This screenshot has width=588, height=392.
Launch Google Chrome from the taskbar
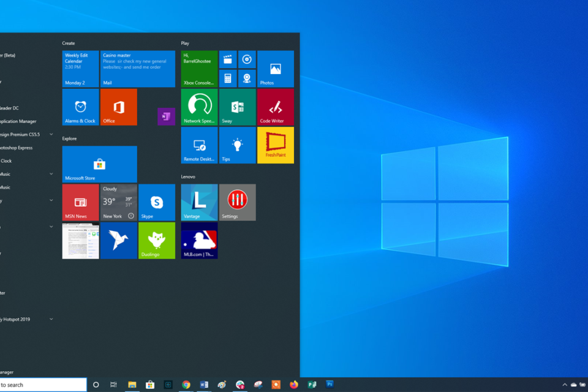pos(186,385)
